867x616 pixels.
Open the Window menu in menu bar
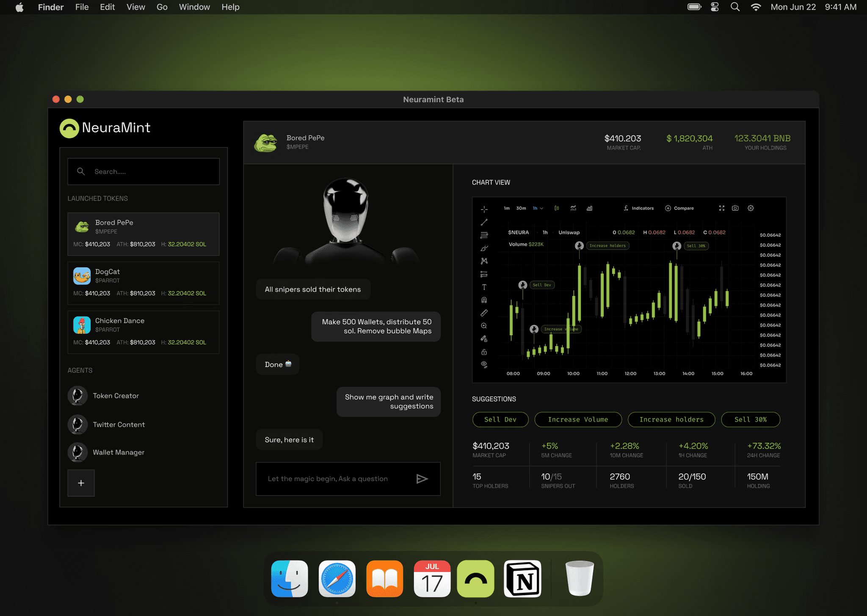[194, 7]
